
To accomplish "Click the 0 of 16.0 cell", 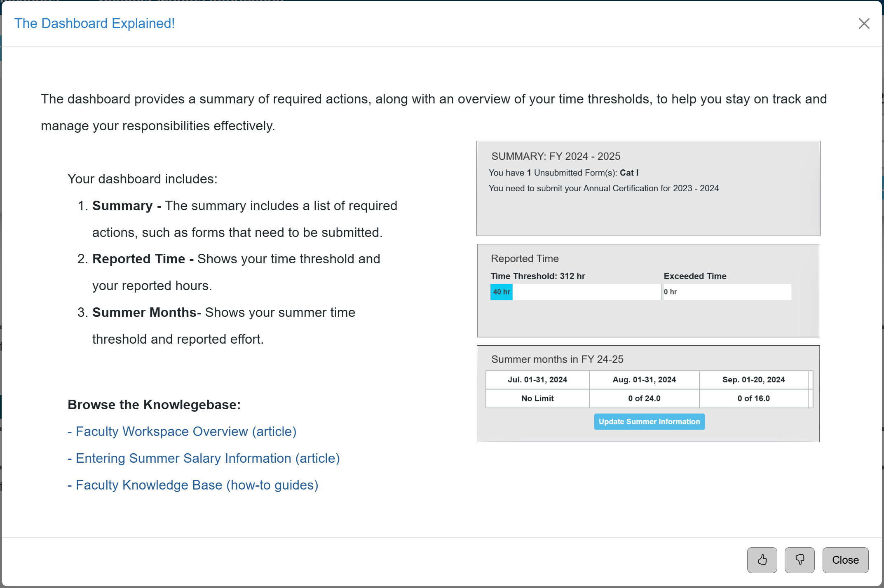I will (x=753, y=398).
